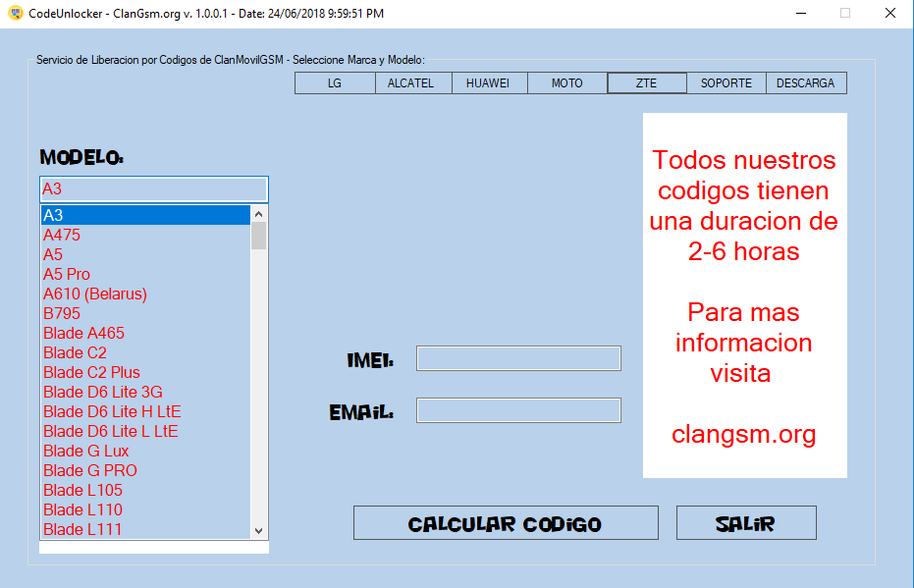Select Blade A465 model
The height and width of the screenshot is (588, 914).
[145, 333]
